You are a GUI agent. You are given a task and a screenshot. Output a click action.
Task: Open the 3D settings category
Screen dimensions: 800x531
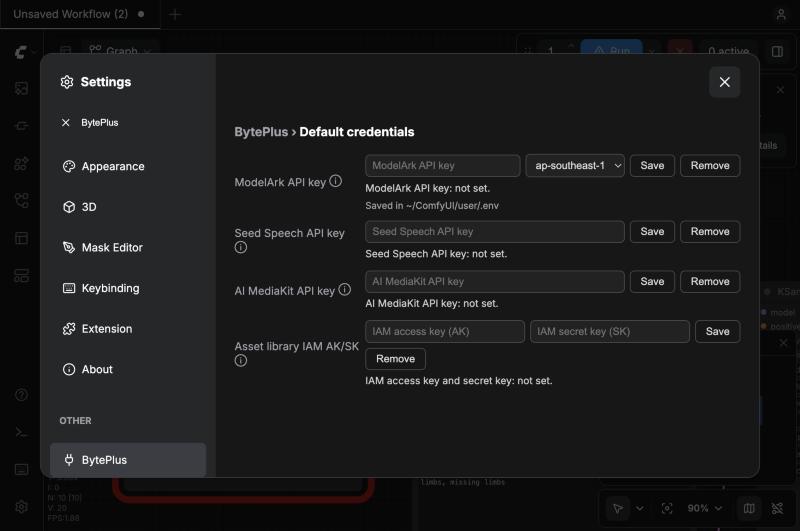click(128, 207)
